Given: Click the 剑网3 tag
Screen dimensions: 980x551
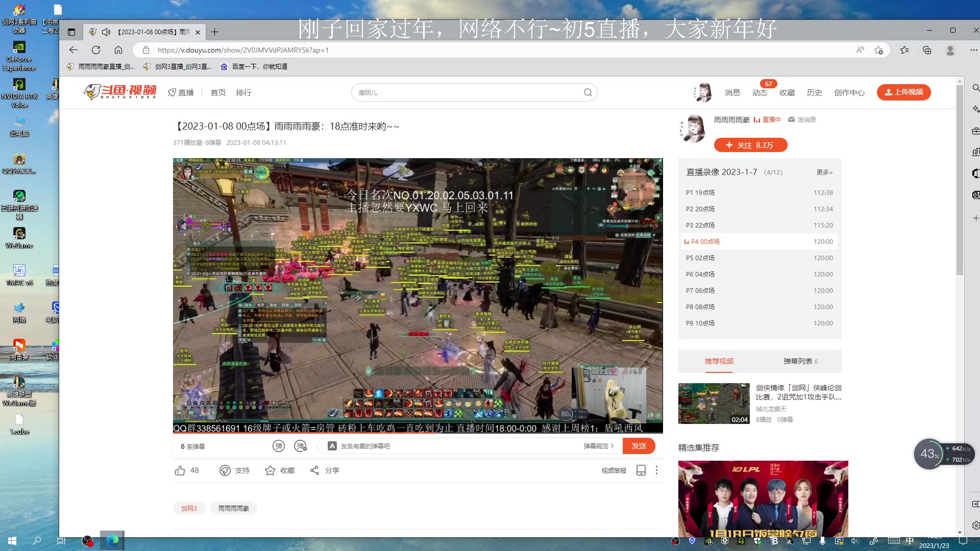Looking at the screenshot, I should [189, 508].
